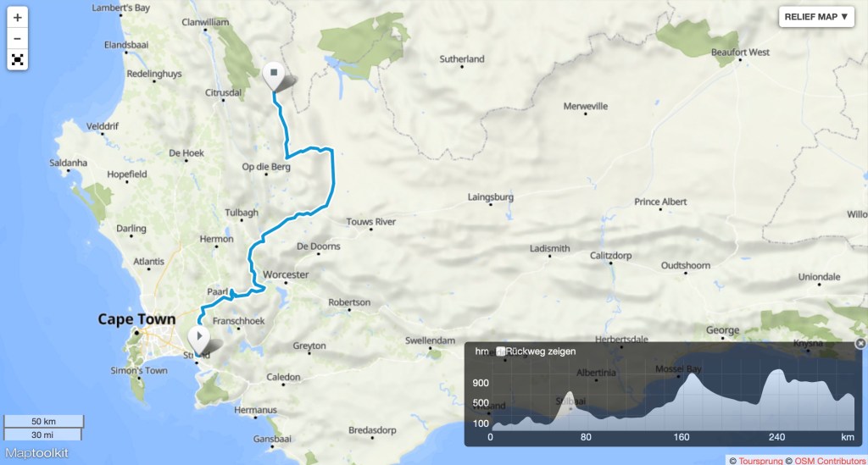Click the Oudtshoorn town label
Viewport: 868px width, 465px height.
[685, 265]
